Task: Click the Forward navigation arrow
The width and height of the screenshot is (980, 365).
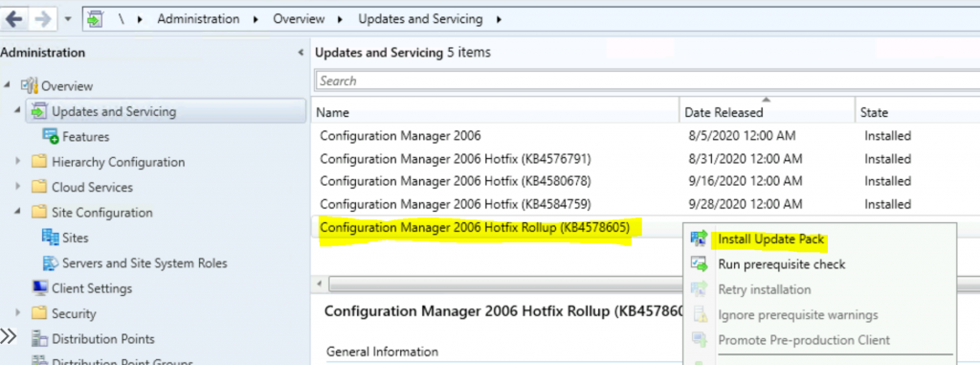Action: [42, 19]
